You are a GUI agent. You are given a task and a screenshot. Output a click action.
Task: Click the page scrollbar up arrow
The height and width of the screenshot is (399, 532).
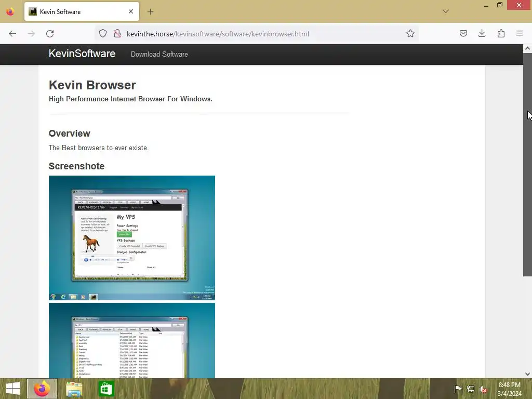click(527, 48)
